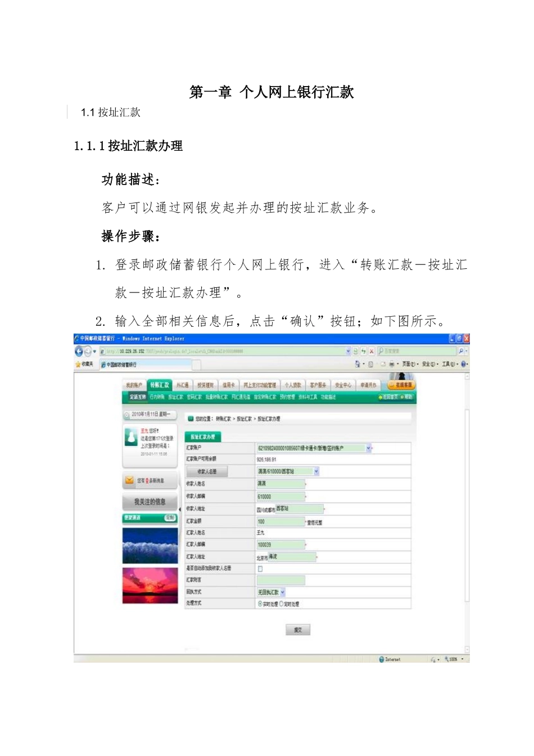Check the 是否自动添加到收款人名册 checkbox

[260, 569]
